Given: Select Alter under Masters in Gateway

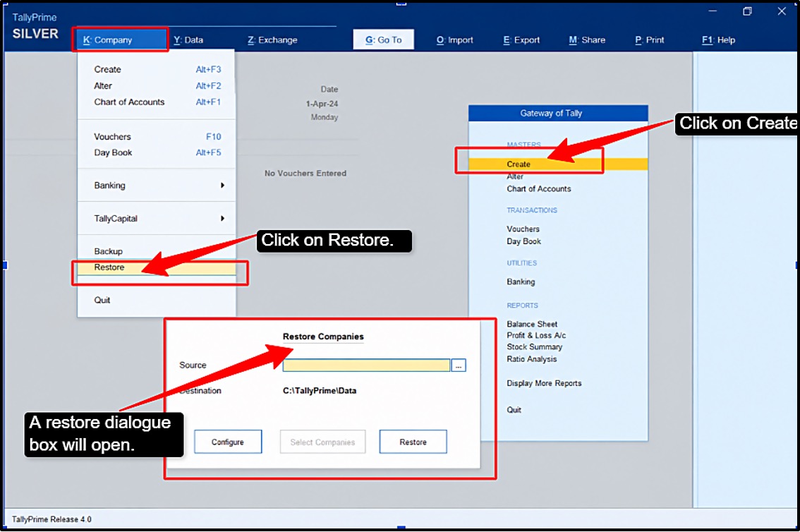Looking at the screenshot, I should tap(515, 176).
